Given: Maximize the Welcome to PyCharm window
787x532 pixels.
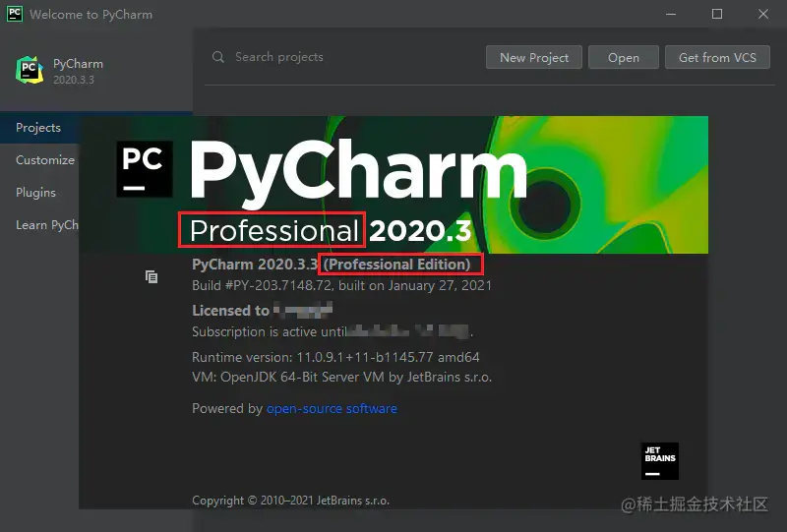Looking at the screenshot, I should 717,14.
